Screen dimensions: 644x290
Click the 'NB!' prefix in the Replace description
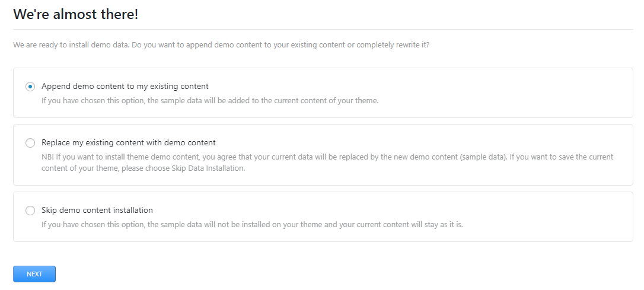coord(47,157)
